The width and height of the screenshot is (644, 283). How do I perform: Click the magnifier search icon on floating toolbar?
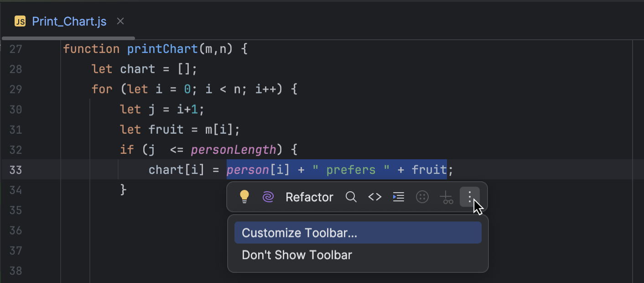click(x=351, y=197)
